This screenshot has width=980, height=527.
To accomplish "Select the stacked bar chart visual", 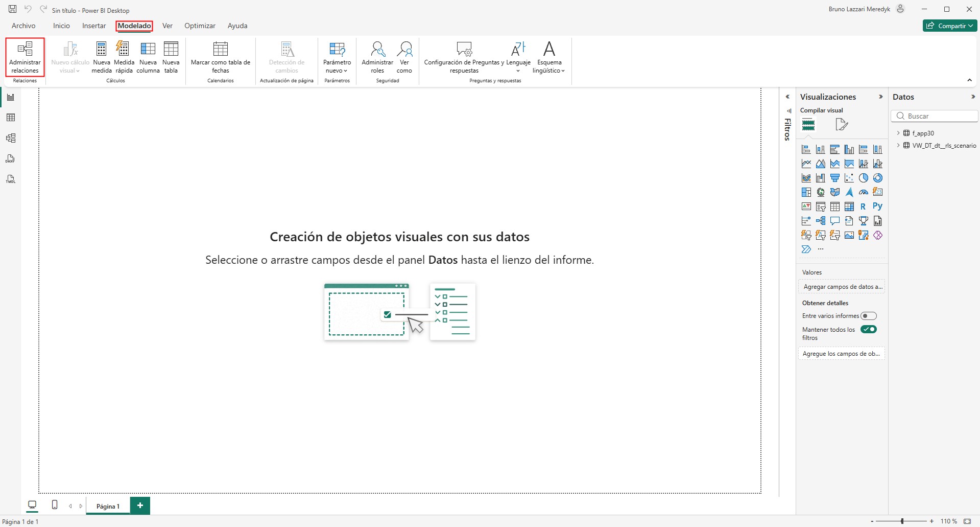I will [806, 150].
